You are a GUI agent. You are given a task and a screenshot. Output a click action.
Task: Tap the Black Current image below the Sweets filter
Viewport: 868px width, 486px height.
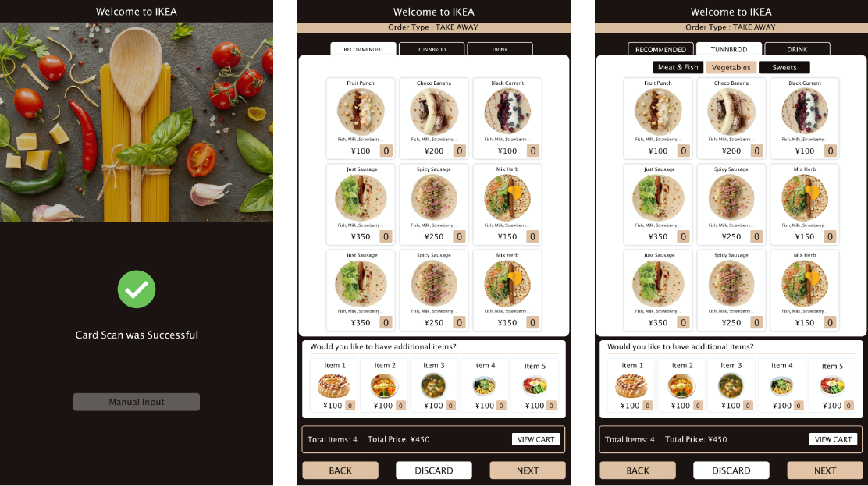[x=804, y=112]
